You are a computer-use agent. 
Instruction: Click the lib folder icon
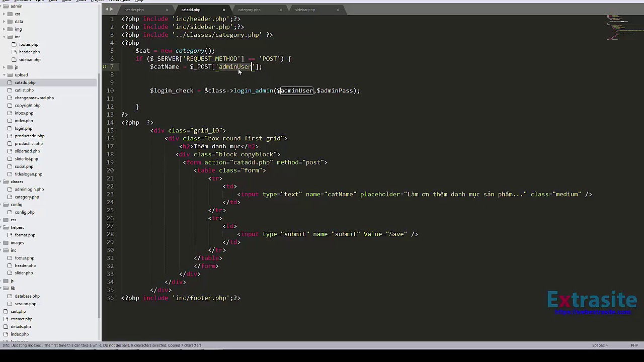click(6, 288)
